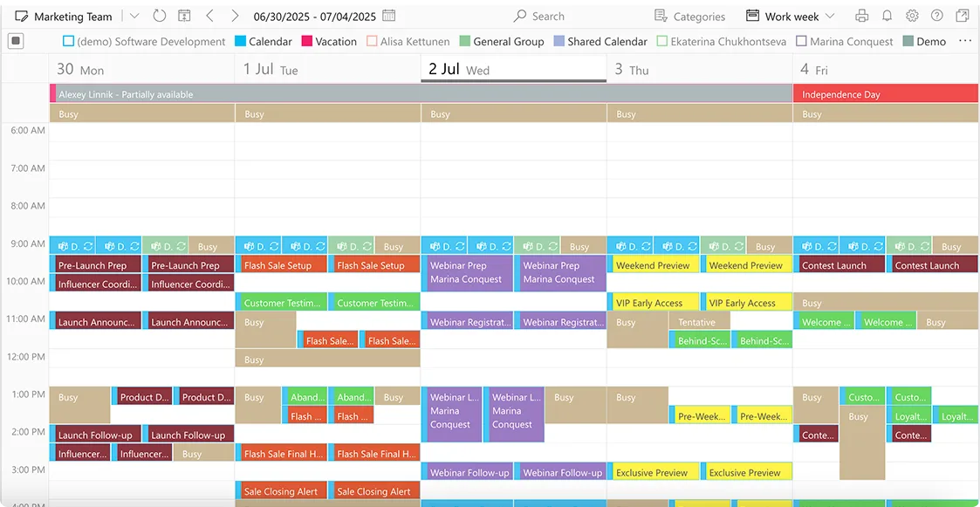The height and width of the screenshot is (507, 980).
Task: Open the Independence Day event on Friday
Action: pyautogui.click(x=885, y=93)
